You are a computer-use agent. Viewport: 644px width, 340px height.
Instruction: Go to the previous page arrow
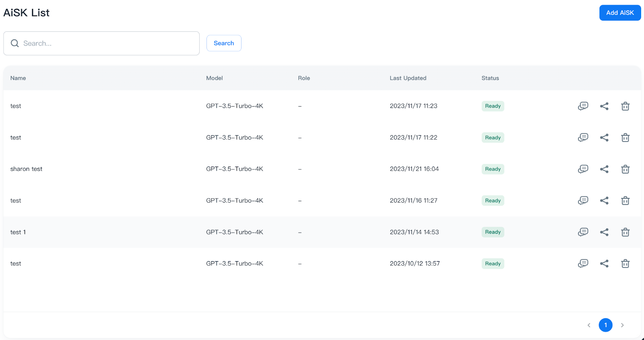589,325
